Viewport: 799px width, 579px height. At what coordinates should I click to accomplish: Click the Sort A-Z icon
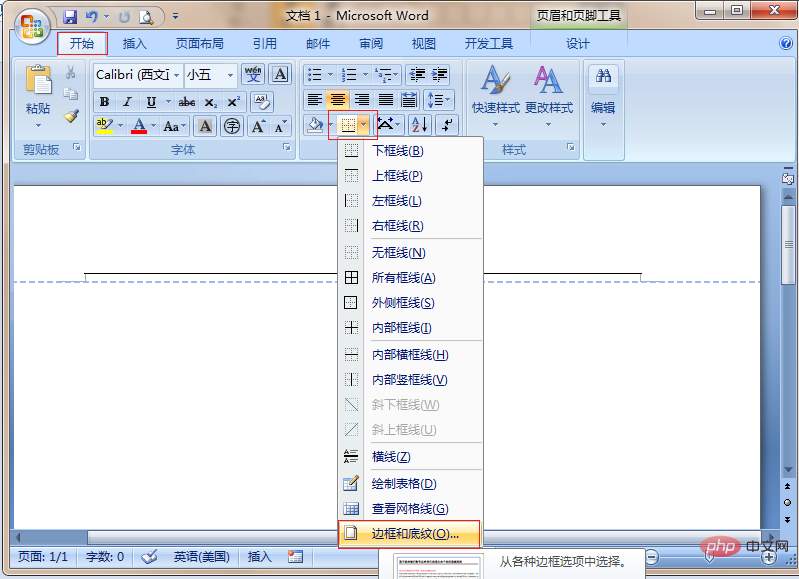(418, 125)
